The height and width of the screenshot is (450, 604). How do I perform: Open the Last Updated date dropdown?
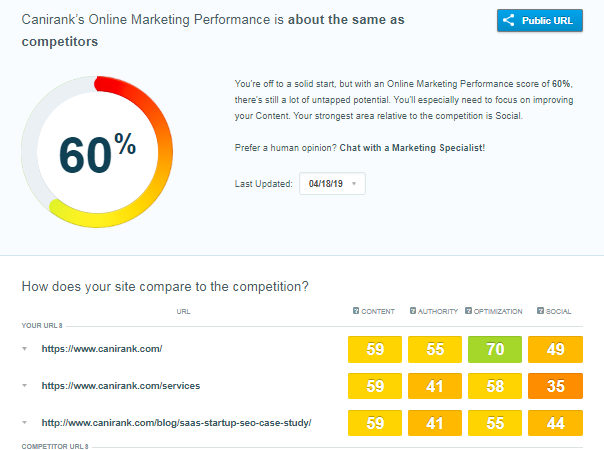tap(332, 183)
